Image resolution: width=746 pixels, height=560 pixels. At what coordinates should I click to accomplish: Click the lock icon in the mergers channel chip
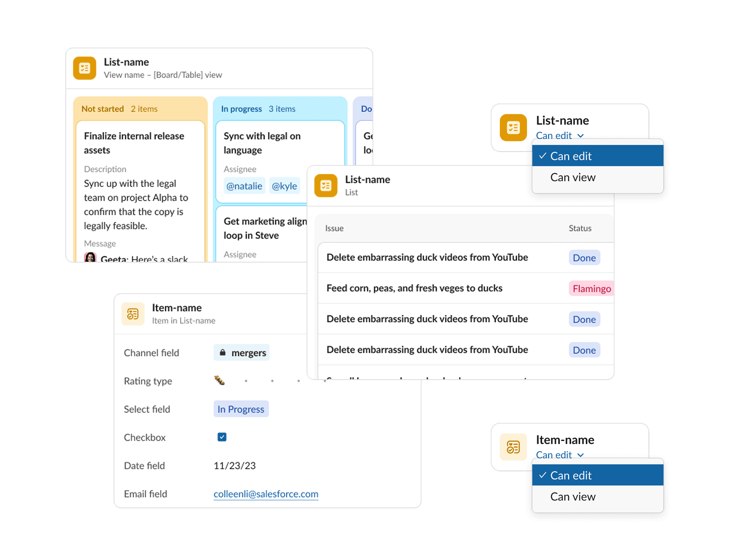click(223, 352)
